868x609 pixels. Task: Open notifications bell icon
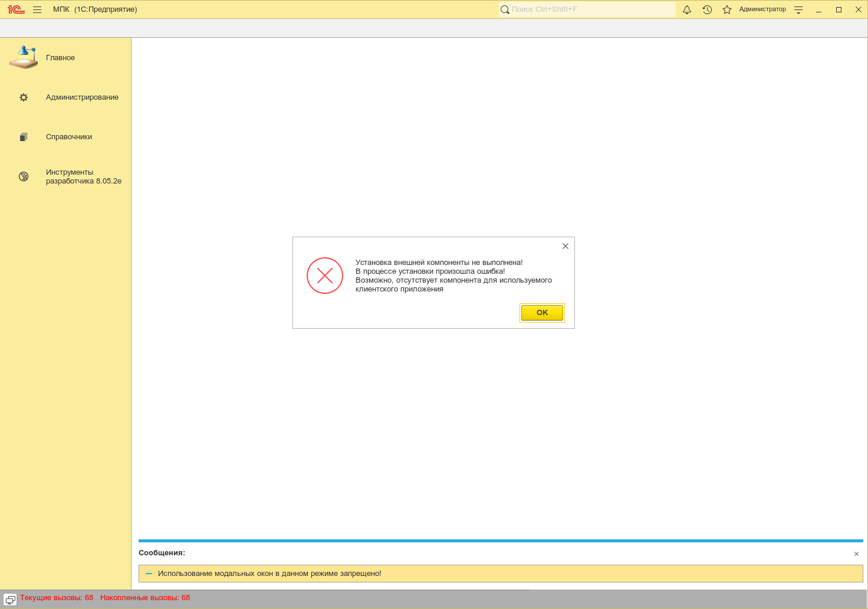coord(687,9)
